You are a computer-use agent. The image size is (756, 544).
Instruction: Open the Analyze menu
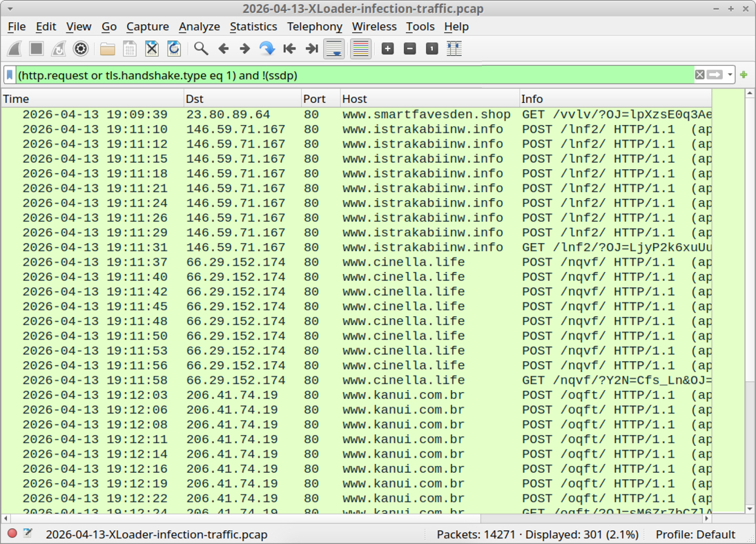tap(199, 26)
